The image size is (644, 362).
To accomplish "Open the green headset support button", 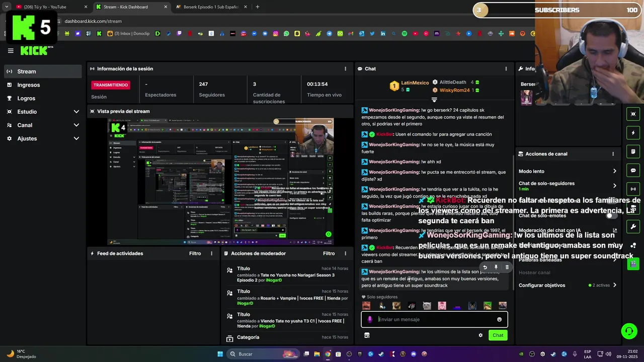I will [x=629, y=331].
